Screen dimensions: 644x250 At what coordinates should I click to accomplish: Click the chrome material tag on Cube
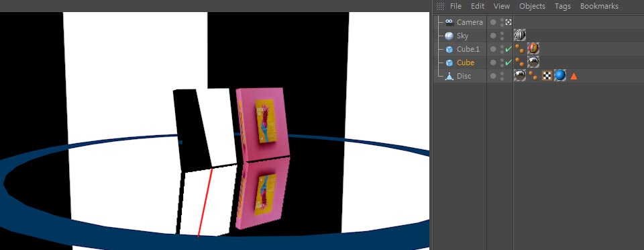(x=533, y=62)
